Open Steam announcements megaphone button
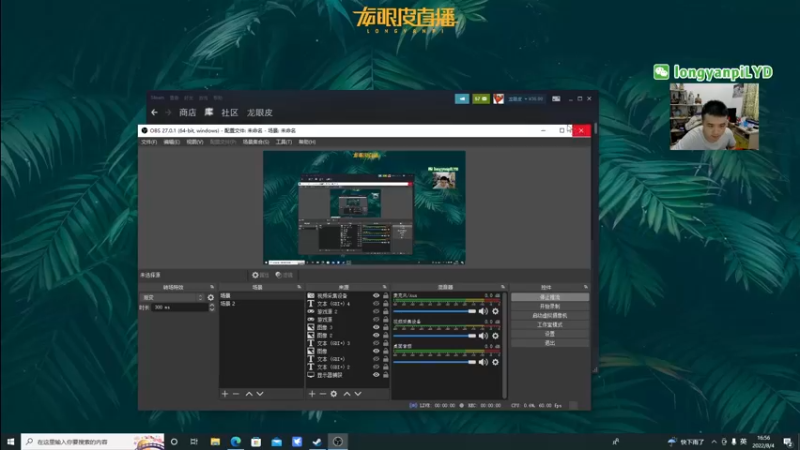The height and width of the screenshot is (450, 800). click(x=462, y=98)
